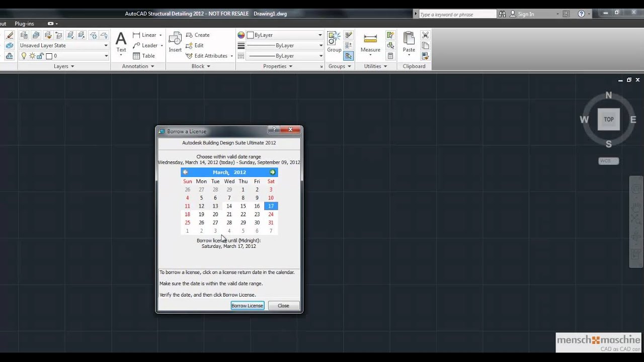This screenshot has width=644, height=362.
Task: Click the Group Edit icon in Groups panel
Action: coord(348,45)
